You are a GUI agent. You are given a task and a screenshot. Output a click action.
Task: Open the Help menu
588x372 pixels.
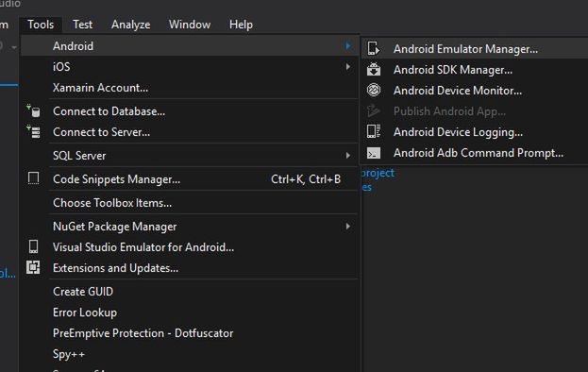click(x=241, y=25)
